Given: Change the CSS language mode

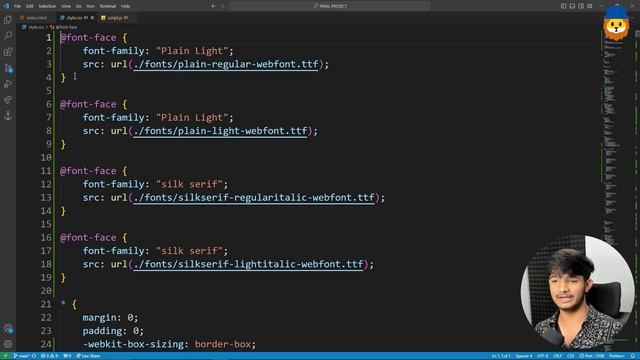Looking at the screenshot, I should (x=571, y=356).
